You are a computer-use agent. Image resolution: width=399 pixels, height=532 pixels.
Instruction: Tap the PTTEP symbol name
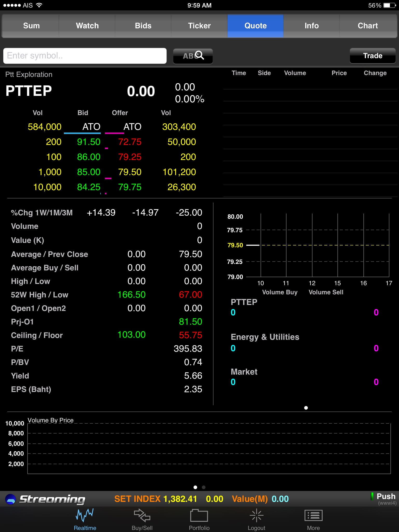(x=29, y=91)
